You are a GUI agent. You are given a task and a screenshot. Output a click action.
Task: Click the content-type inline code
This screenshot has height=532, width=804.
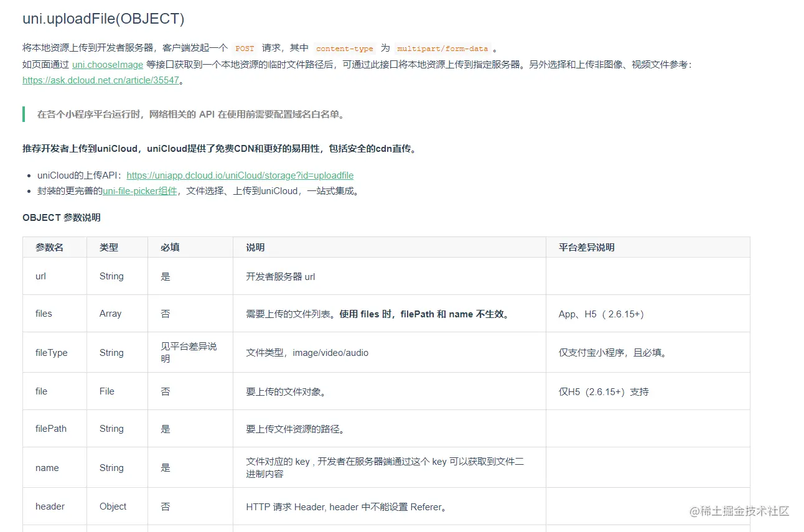(345, 49)
